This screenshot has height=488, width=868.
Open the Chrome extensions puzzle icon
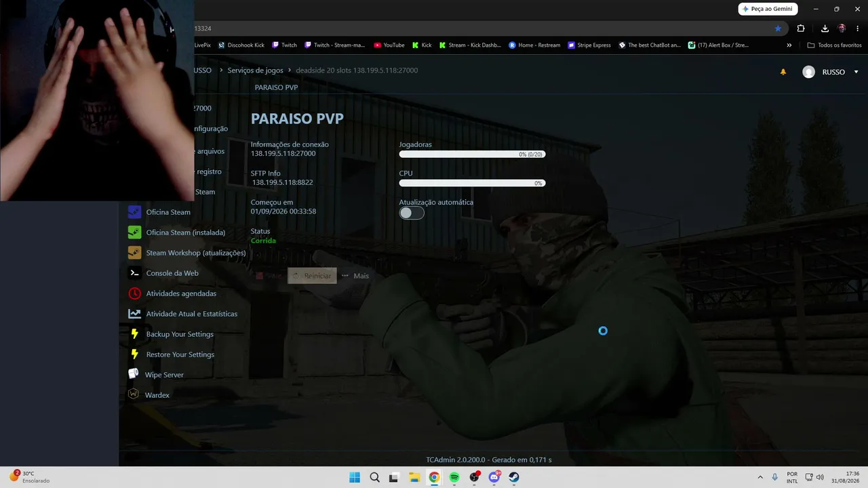(x=801, y=28)
